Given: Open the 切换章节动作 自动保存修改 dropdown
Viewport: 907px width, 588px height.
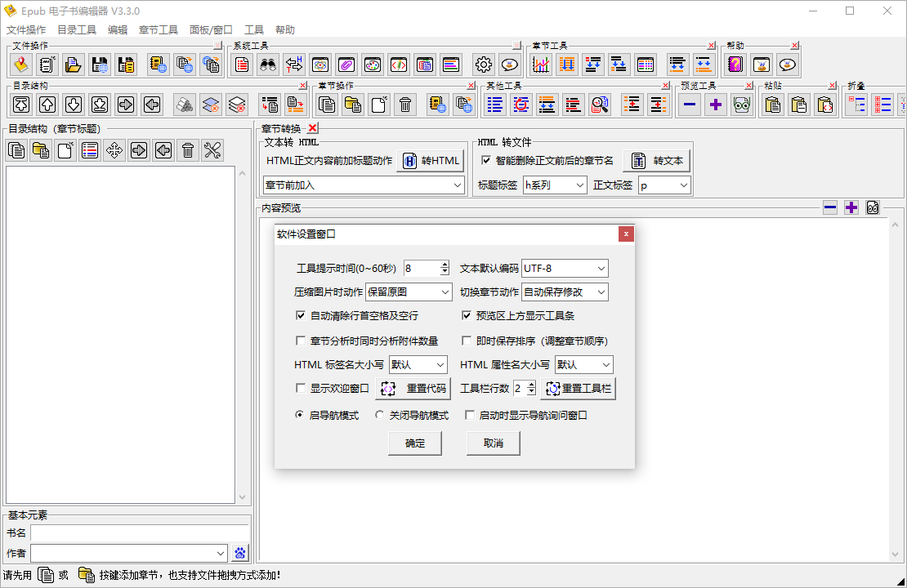Looking at the screenshot, I should (565, 292).
